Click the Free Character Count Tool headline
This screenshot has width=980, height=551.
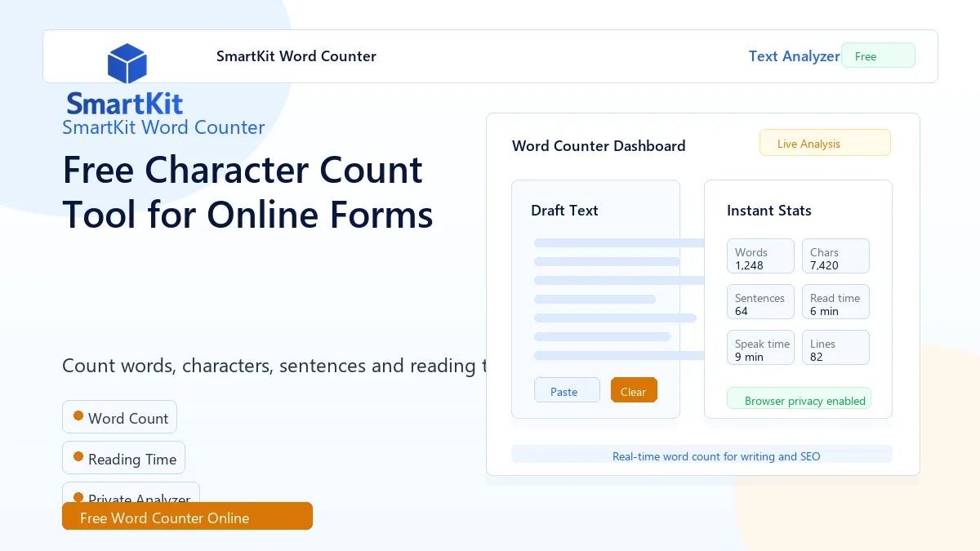point(247,192)
